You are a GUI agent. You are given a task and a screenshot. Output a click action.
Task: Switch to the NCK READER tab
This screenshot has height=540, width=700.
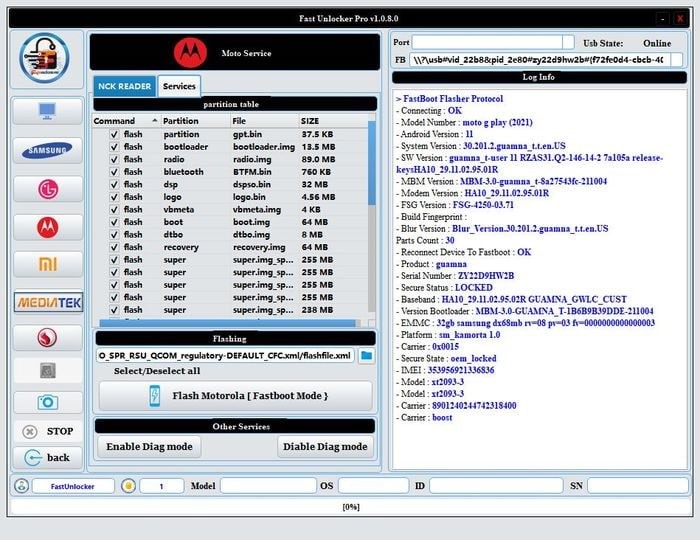point(123,86)
